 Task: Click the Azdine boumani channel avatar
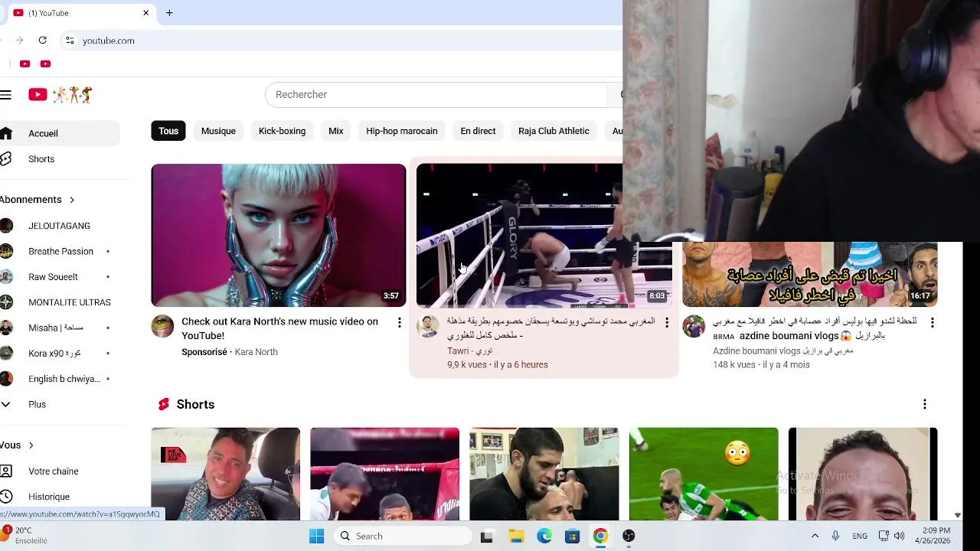(694, 326)
